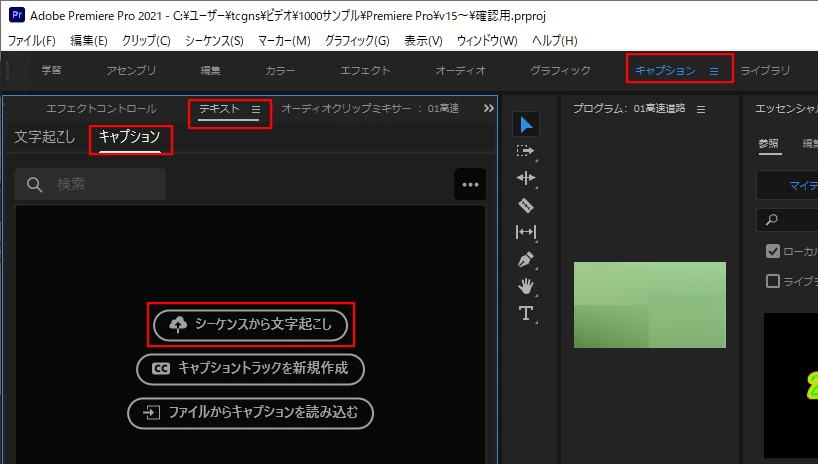Select the 参照 tab in Essential Graphics
The width and height of the screenshot is (818, 464).
(768, 144)
